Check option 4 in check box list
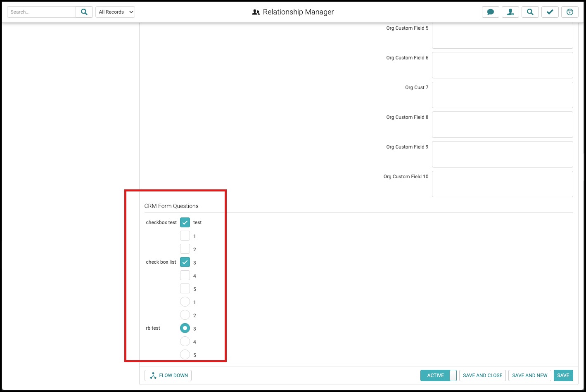Screen dimensions: 586x392 pos(185,275)
